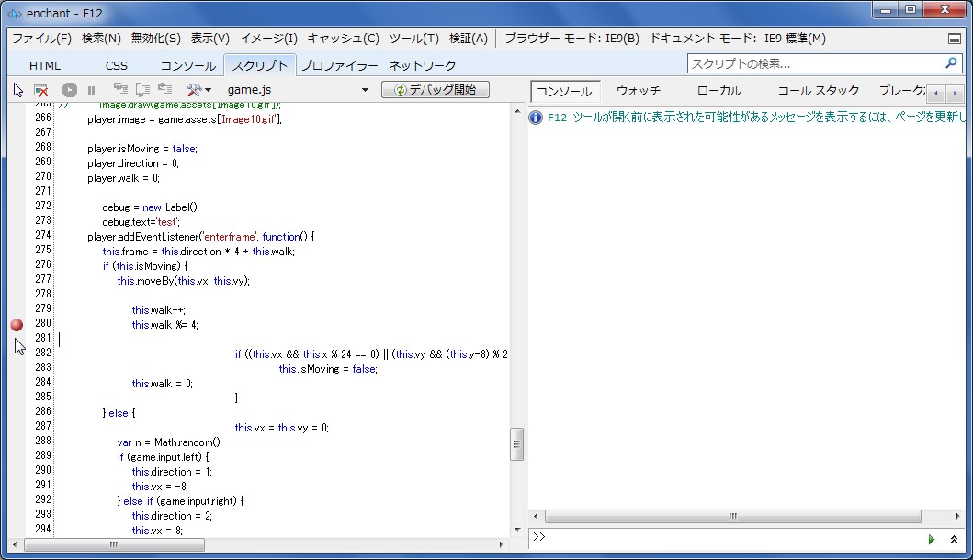973x560 pixels.
Task: Click the code pane horizontal scrollbar thumb
Action: pyautogui.click(x=114, y=545)
